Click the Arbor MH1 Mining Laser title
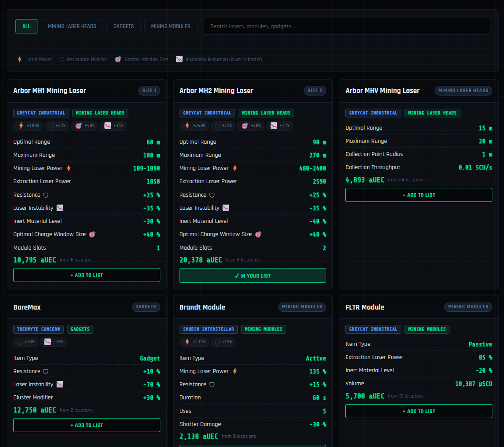The image size is (504, 447). [x=50, y=91]
